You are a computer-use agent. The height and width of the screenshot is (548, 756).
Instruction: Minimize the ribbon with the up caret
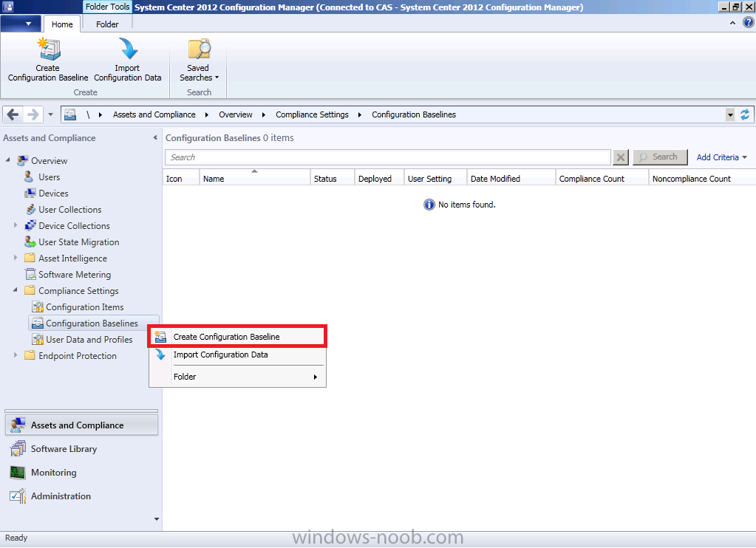click(x=732, y=23)
